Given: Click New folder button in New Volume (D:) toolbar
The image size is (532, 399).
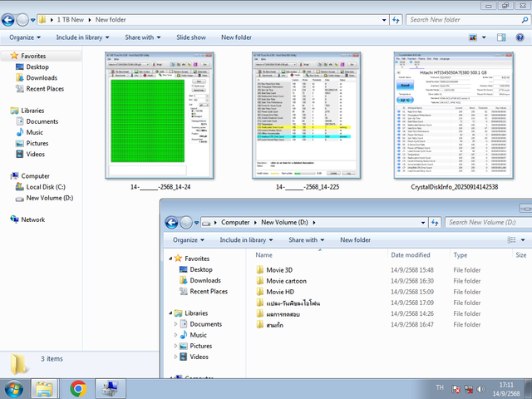Looking at the screenshot, I should tap(355, 240).
